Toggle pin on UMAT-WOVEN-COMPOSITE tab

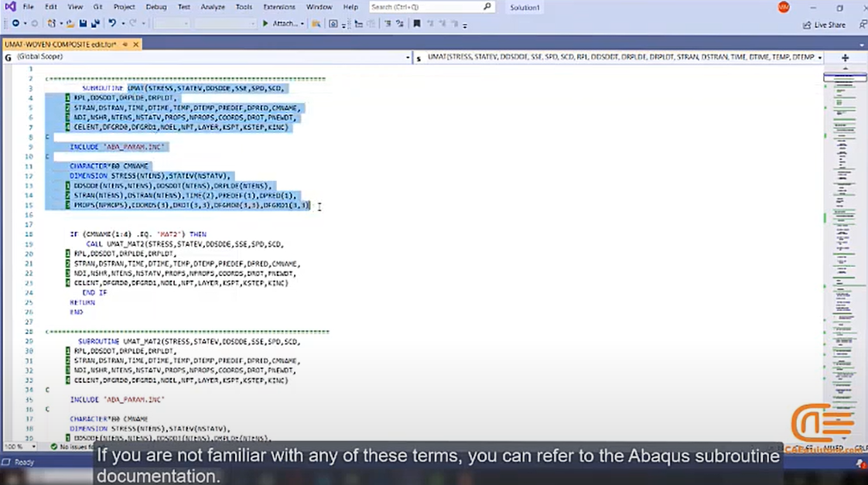(125, 44)
